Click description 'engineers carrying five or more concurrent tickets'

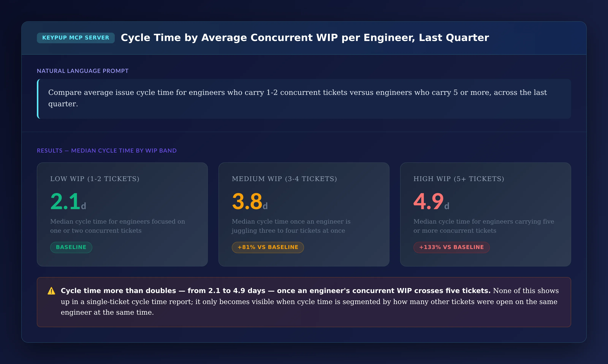(484, 226)
